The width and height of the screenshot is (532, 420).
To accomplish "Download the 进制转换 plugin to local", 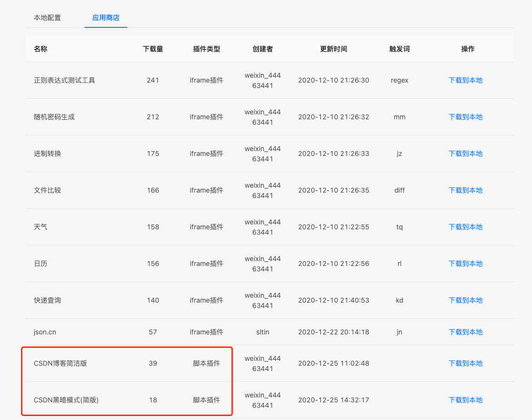I will coord(466,154).
